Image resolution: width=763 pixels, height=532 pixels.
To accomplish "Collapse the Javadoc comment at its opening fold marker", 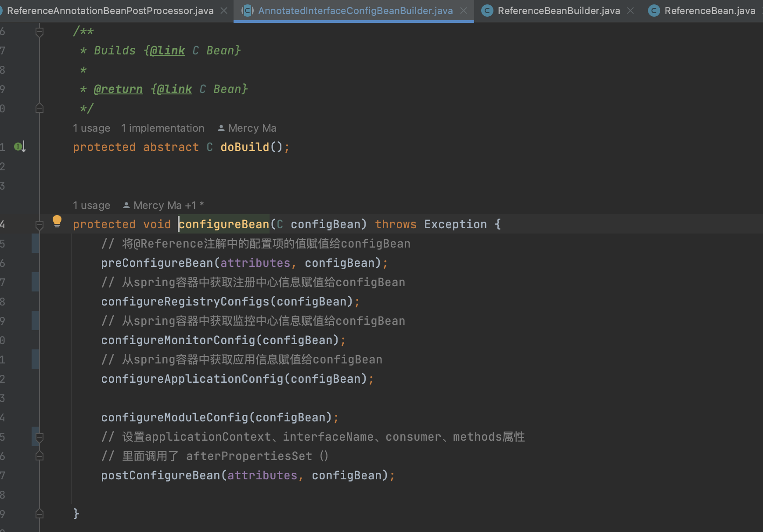I will coord(40,32).
